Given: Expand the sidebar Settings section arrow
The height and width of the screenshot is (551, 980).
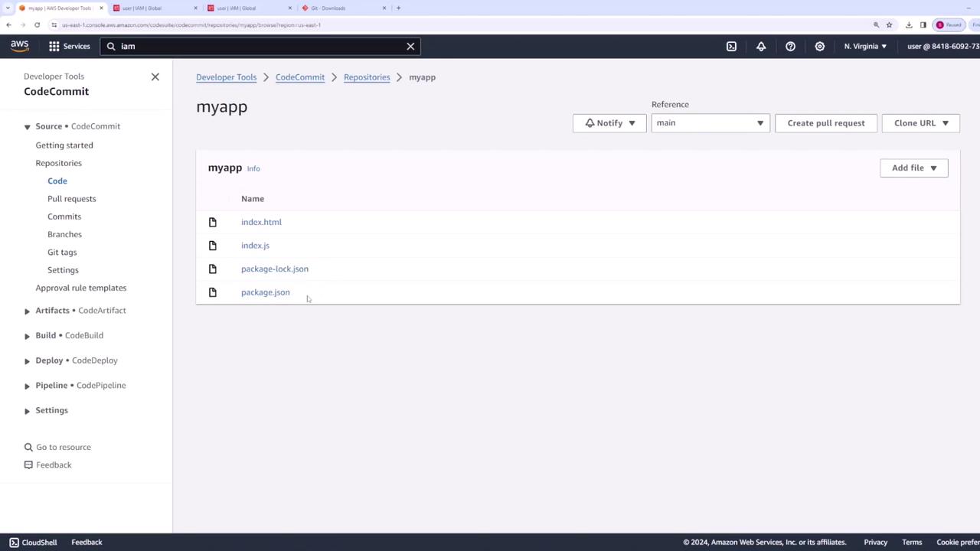Looking at the screenshot, I should [27, 411].
